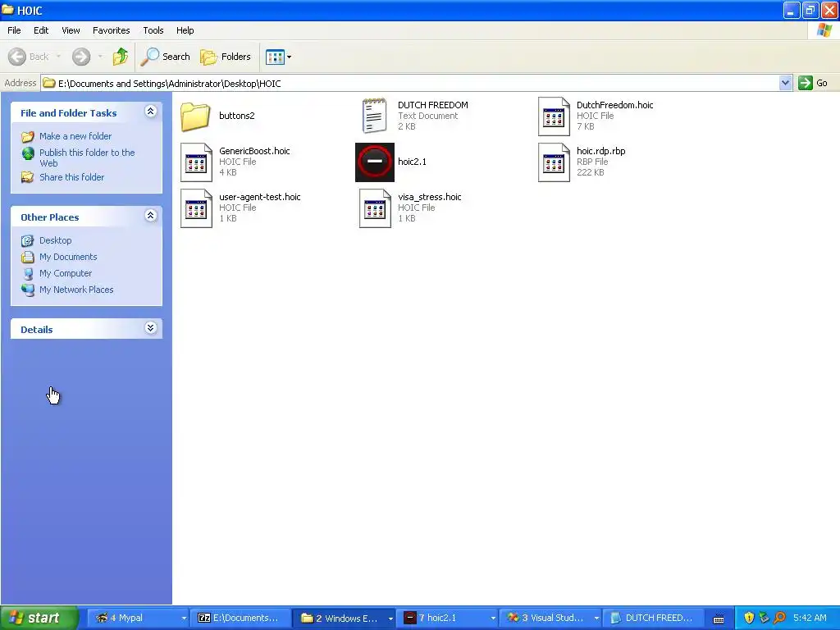Expand hoic2.1 taskbar group arrow
840x630 pixels.
(493, 619)
